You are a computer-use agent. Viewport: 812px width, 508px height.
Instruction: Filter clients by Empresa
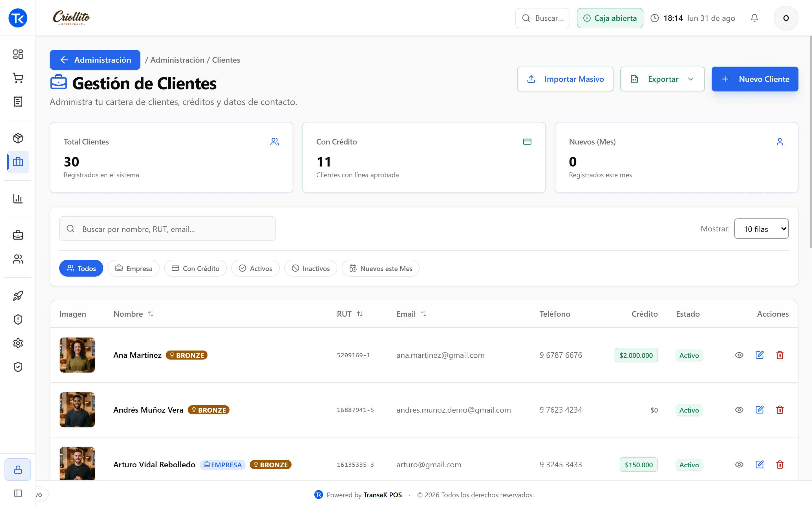pos(134,268)
